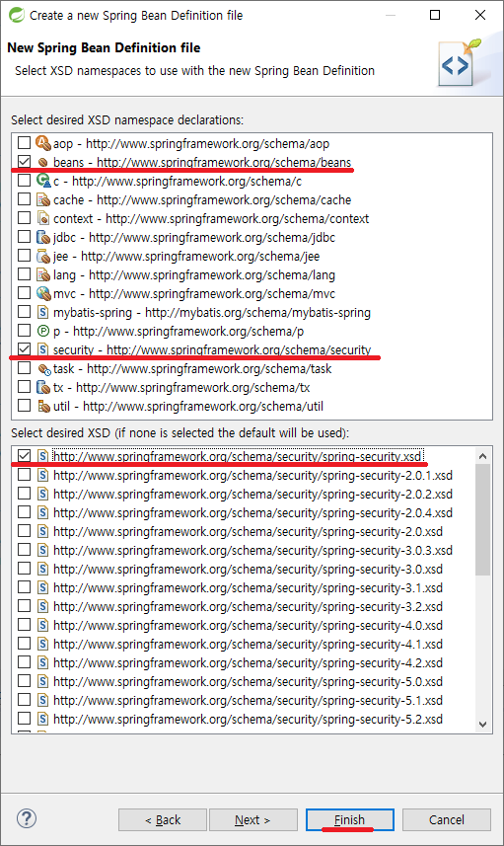
Task: Select the spring-security-3.2.xsd row
Action: [248, 607]
